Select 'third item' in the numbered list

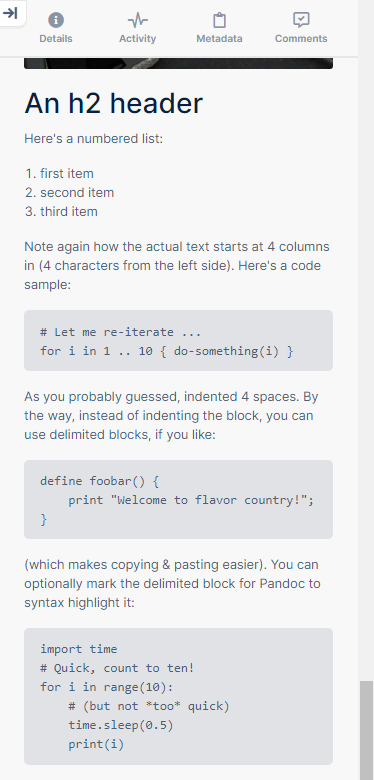69,211
